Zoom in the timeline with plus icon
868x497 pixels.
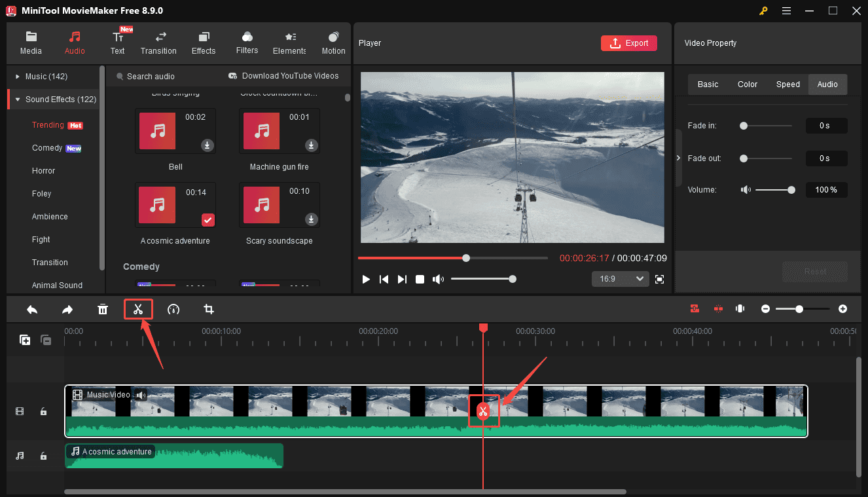click(x=842, y=308)
